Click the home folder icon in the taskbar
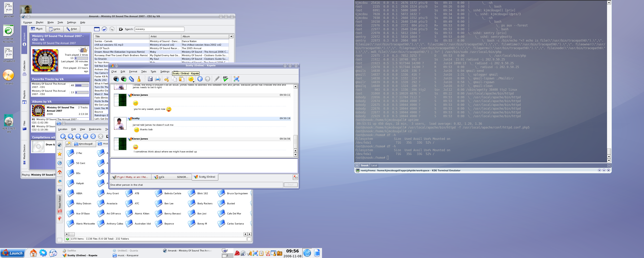This screenshot has width=644, height=258. coord(33,253)
